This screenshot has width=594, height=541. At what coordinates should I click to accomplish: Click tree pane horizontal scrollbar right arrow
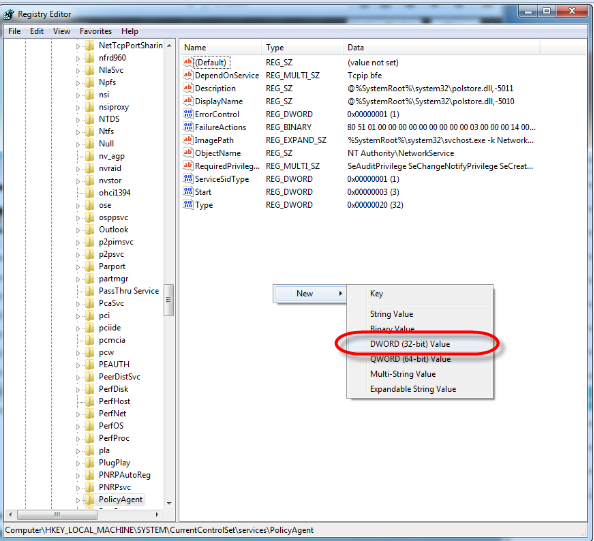(x=157, y=514)
